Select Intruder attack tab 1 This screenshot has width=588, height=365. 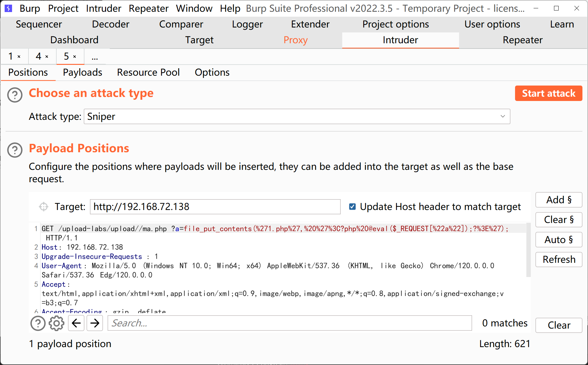[11, 57]
